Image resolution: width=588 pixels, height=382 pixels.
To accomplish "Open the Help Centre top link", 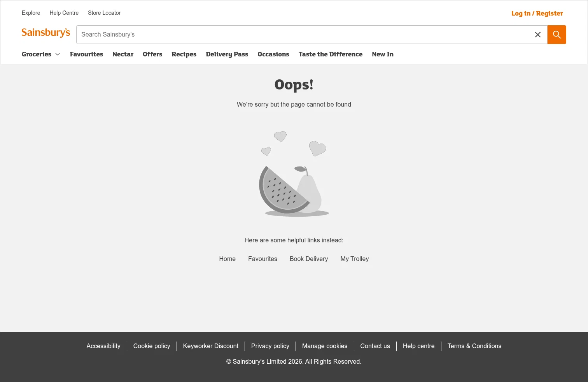I will 64,13.
